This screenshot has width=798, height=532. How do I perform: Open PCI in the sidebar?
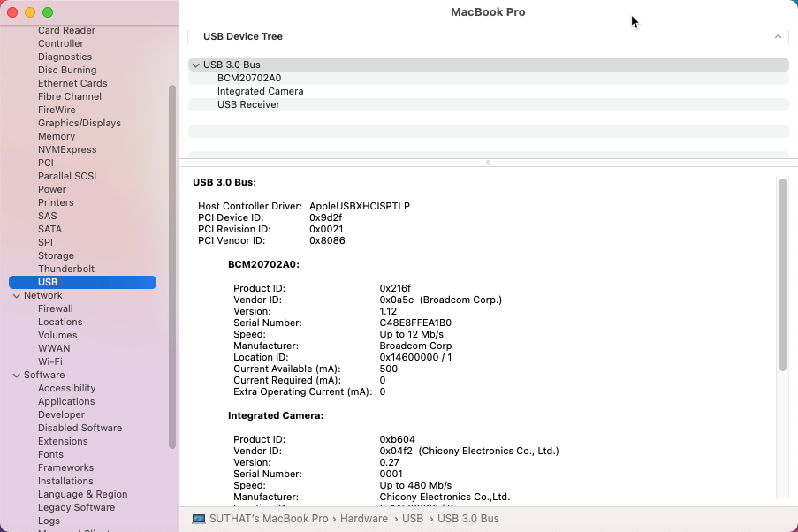click(x=46, y=163)
